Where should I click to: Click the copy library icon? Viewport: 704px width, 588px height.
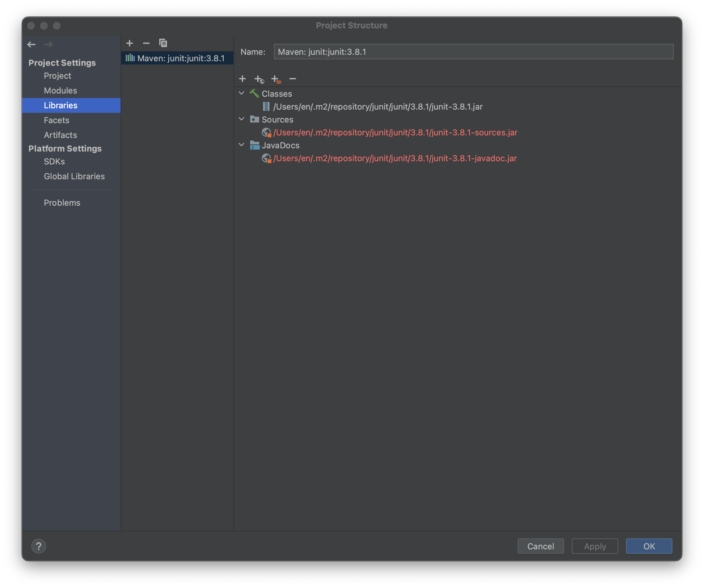point(163,43)
